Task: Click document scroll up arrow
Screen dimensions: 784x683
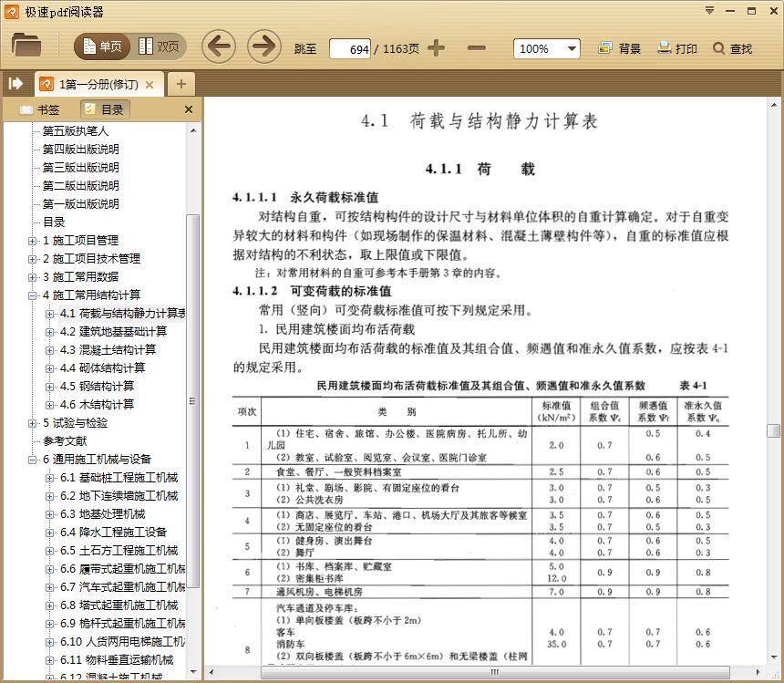Action: click(773, 105)
